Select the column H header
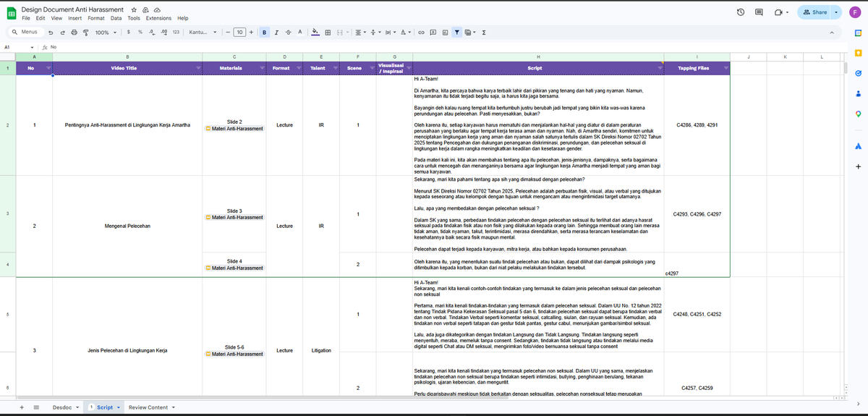This screenshot has height=416, width=868. point(537,56)
